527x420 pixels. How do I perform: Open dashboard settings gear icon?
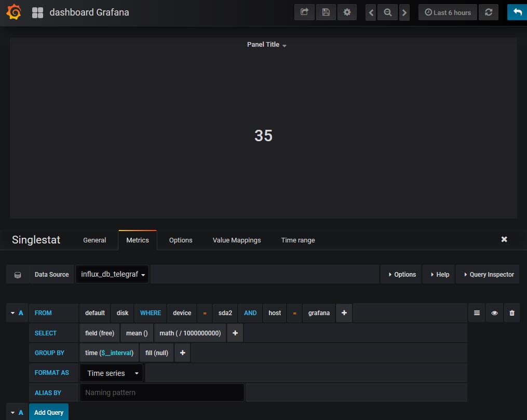[x=347, y=12]
